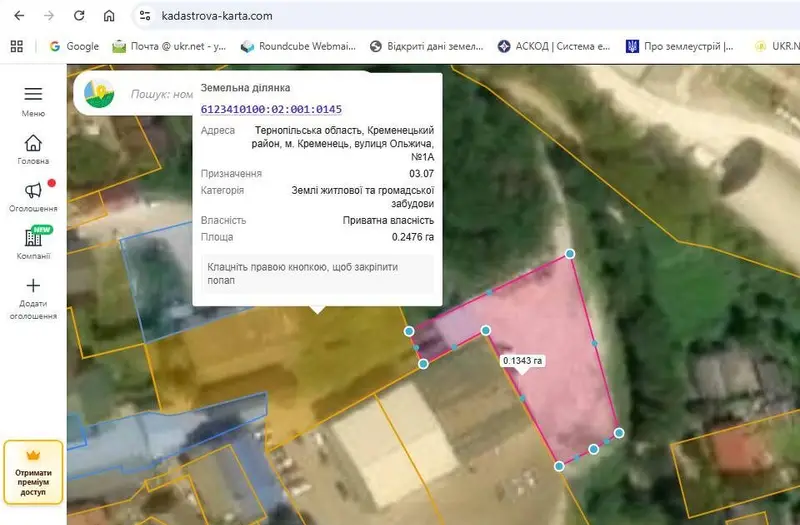Image resolution: width=800 pixels, height=525 pixels.
Task: Open the hamburger Меню icon
Action: coord(33,94)
